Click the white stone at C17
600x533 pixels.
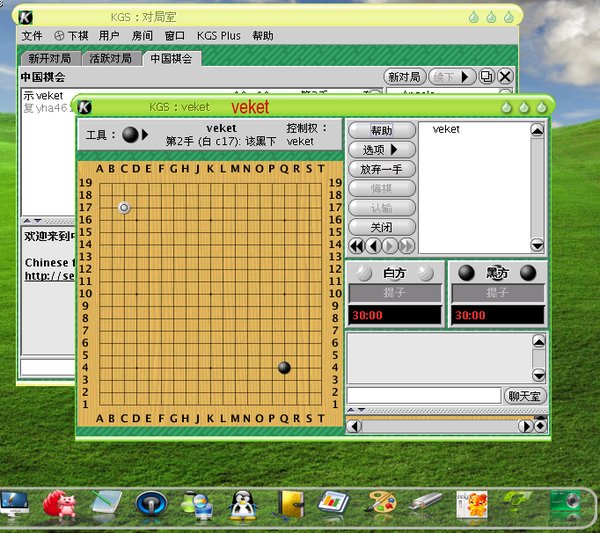(x=124, y=208)
